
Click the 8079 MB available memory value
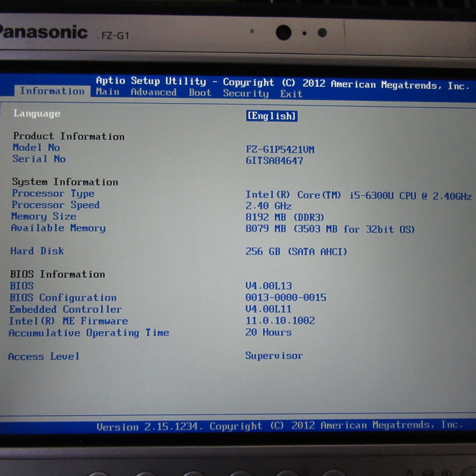pyautogui.click(x=330, y=229)
